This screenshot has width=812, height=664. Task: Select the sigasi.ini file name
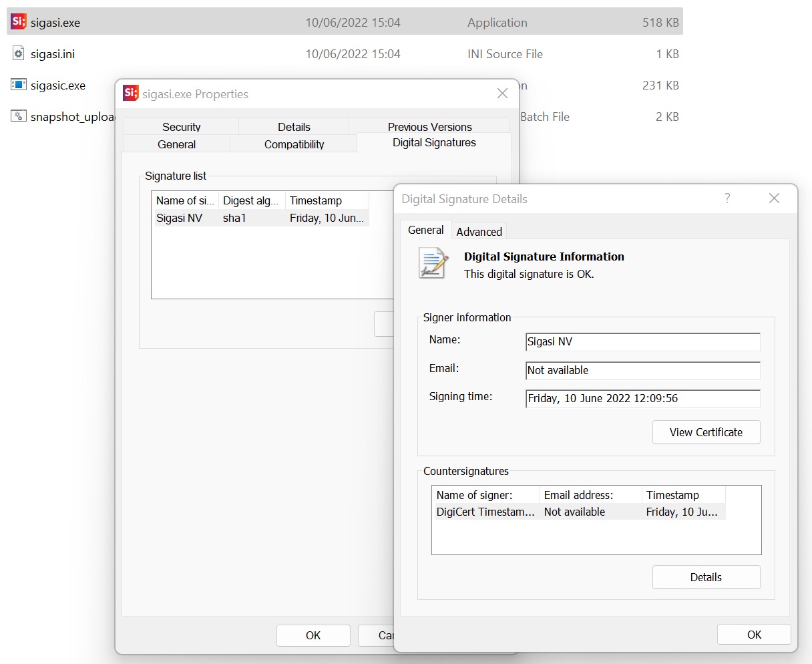53,53
